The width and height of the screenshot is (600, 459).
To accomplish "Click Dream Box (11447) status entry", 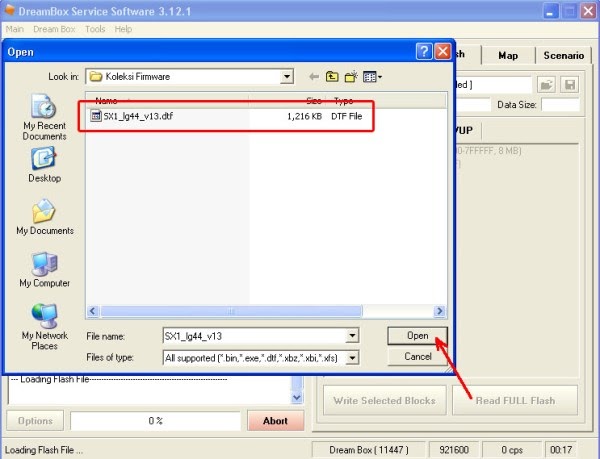I will (x=368, y=450).
